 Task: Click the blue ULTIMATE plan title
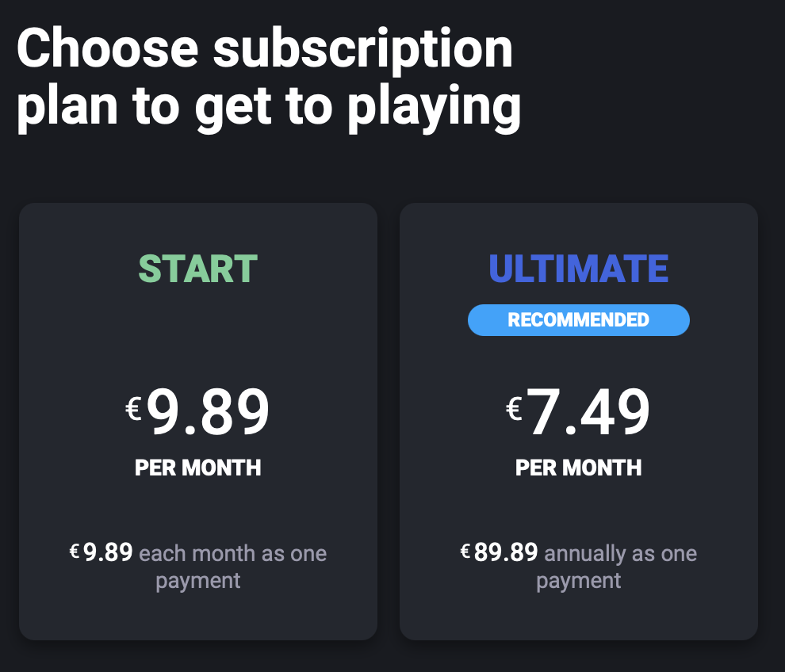579,269
